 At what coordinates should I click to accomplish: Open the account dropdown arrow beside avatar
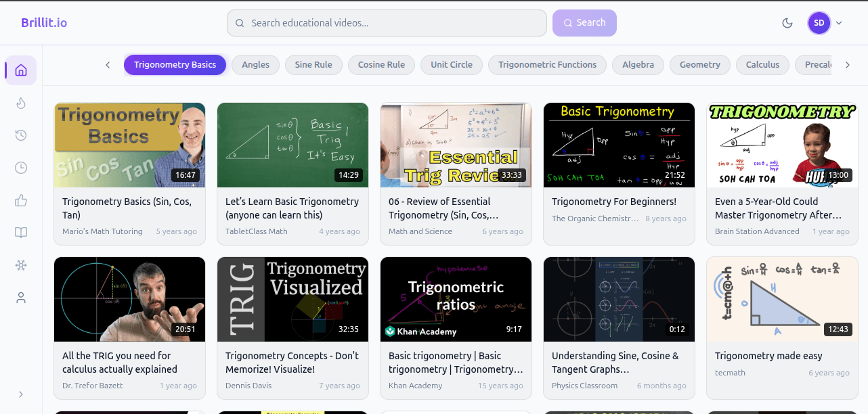point(839,23)
